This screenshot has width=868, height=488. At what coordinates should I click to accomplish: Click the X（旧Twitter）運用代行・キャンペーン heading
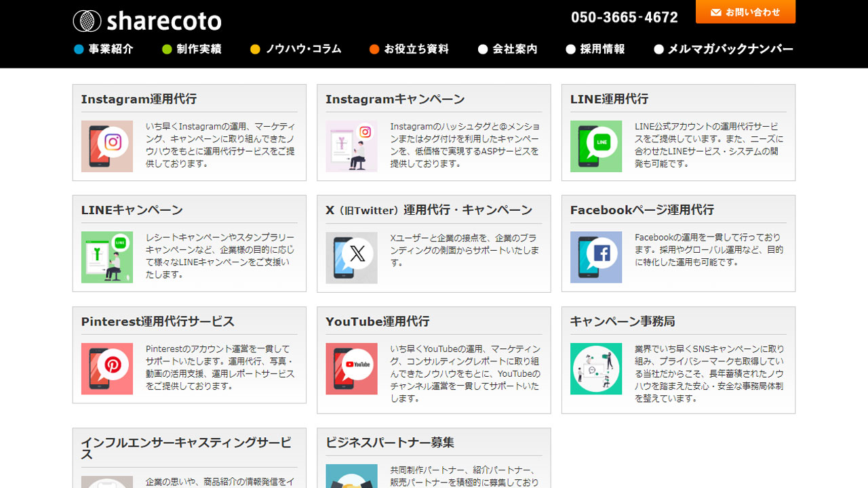(x=429, y=210)
